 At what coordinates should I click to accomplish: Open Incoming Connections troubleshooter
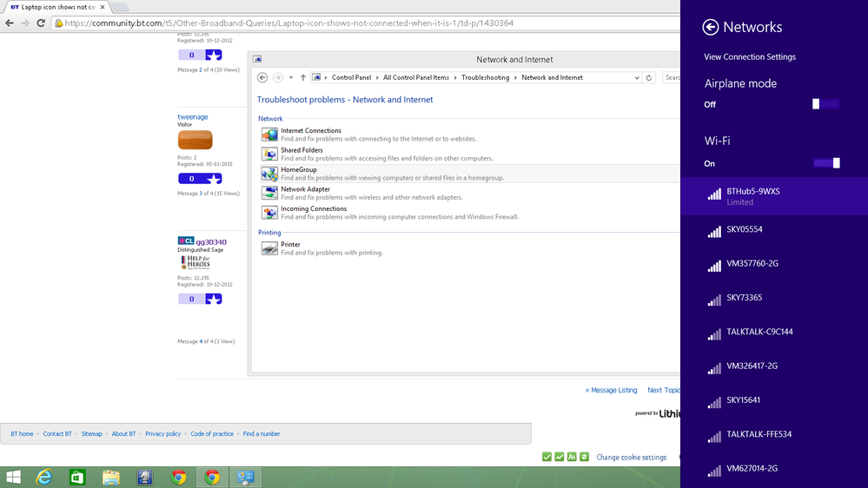coord(314,208)
